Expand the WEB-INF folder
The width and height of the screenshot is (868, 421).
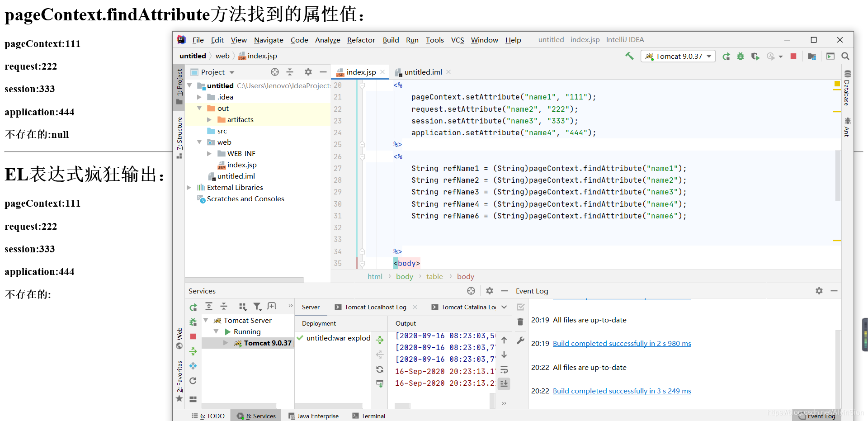209,154
